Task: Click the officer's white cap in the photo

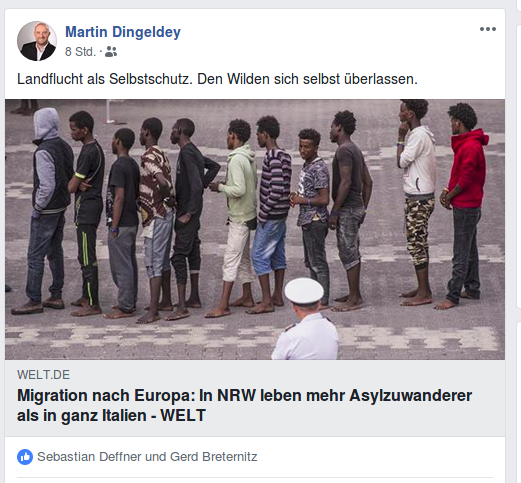Action: pos(304,291)
